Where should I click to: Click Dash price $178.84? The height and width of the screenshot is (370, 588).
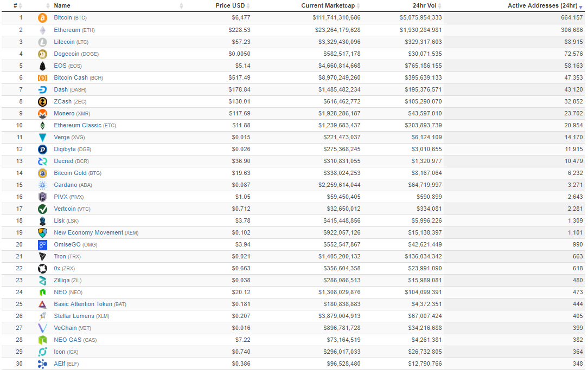(x=239, y=89)
